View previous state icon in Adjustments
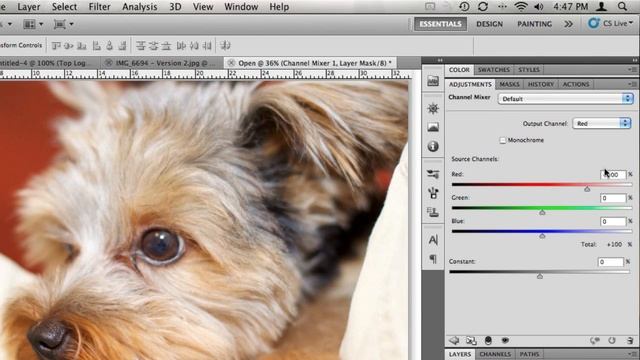Screen dimensions: 640x360 594,340
